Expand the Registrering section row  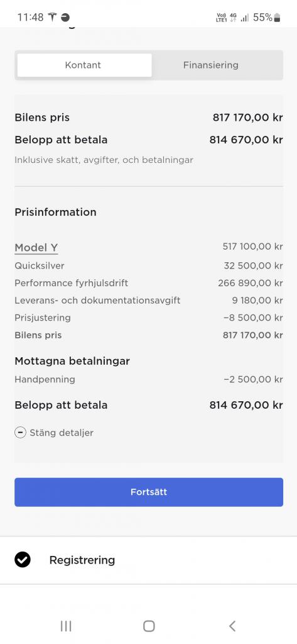(x=148, y=560)
